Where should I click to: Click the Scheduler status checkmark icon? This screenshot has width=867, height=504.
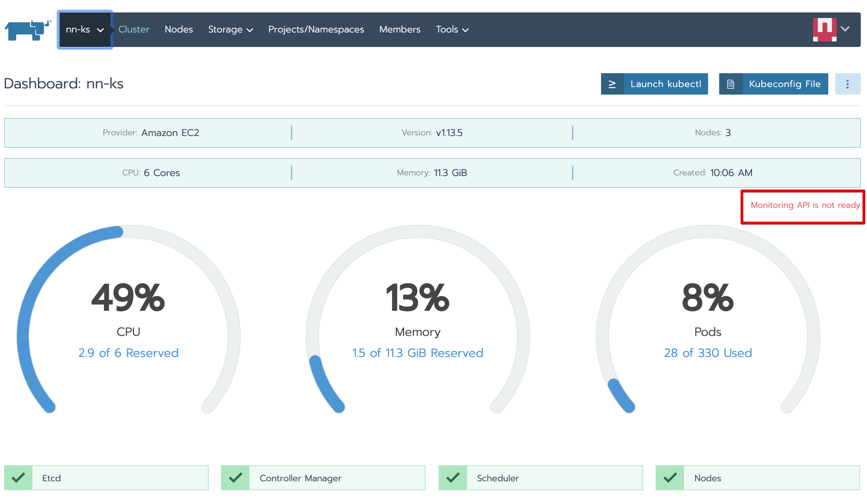(452, 478)
